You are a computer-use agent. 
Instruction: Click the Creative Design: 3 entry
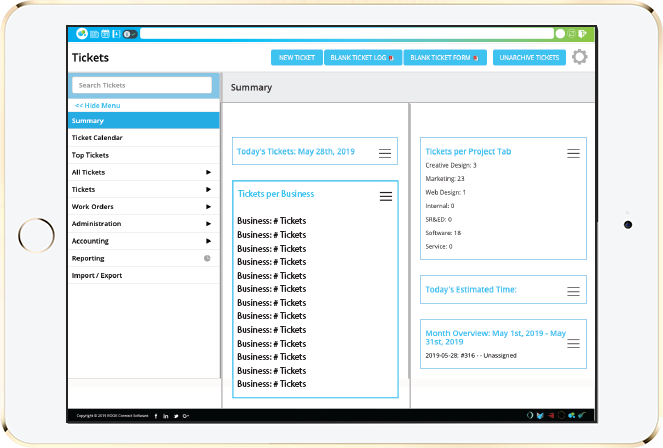(x=451, y=165)
